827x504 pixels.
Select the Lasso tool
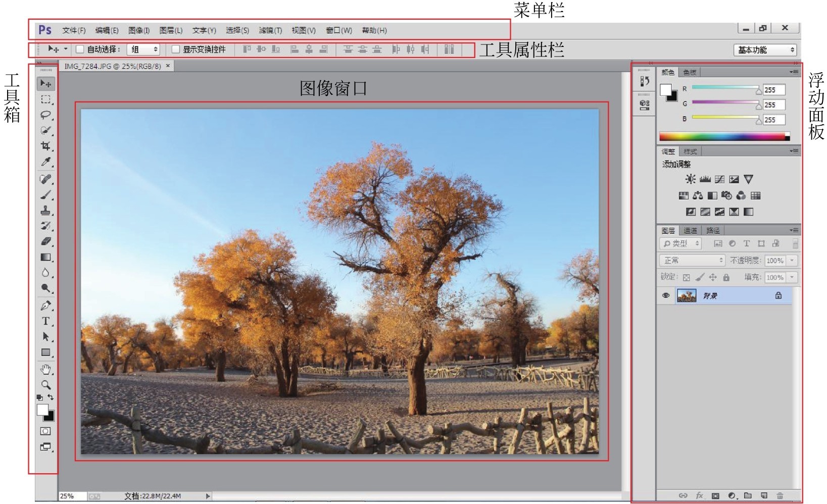pos(46,115)
